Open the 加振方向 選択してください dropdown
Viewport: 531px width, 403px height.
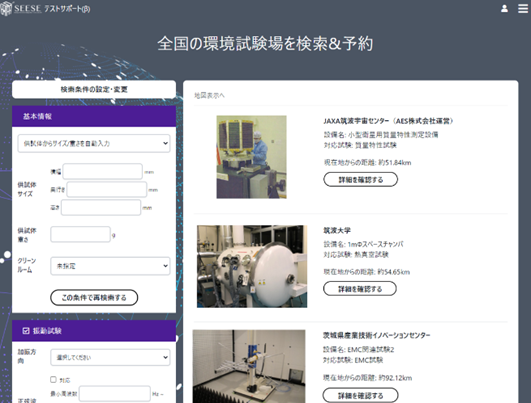click(x=110, y=357)
